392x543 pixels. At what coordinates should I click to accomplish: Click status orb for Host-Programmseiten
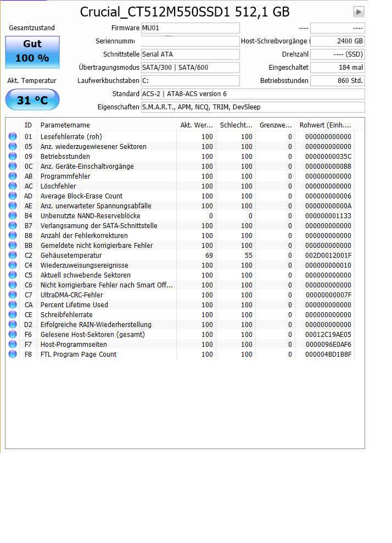click(x=13, y=344)
